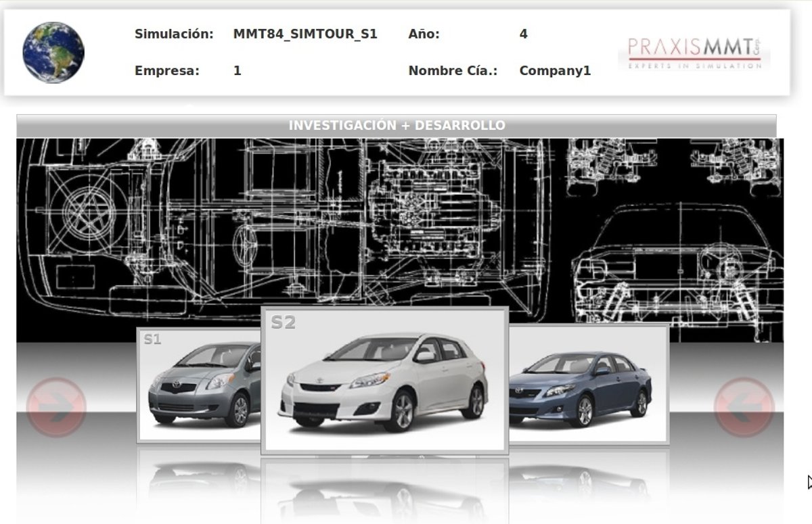Click the Empresa label
This screenshot has width=812, height=524.
pos(167,70)
